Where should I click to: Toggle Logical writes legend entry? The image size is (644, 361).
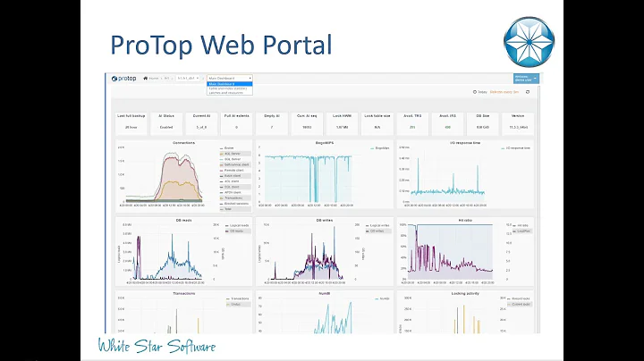click(x=377, y=225)
